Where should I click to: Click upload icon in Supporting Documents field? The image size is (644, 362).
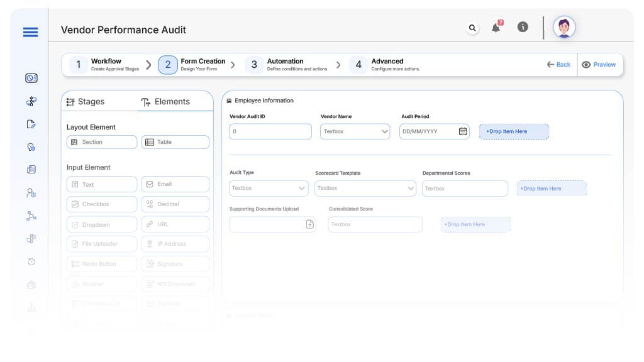(x=309, y=224)
